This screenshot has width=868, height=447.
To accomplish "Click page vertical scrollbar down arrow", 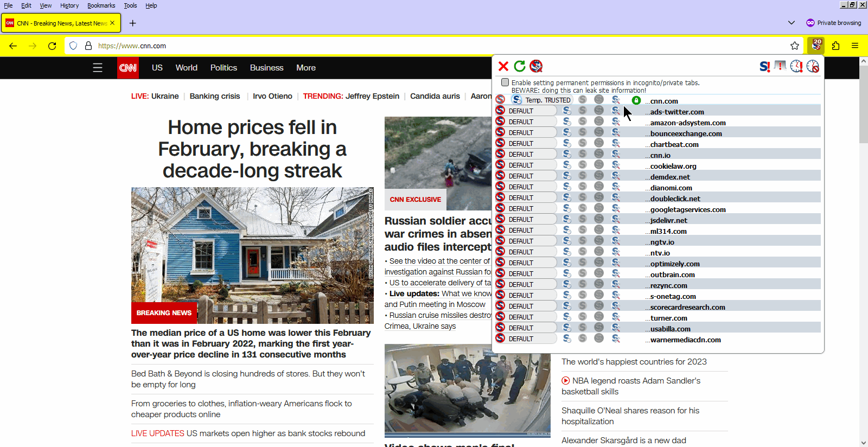I will coord(863,443).
